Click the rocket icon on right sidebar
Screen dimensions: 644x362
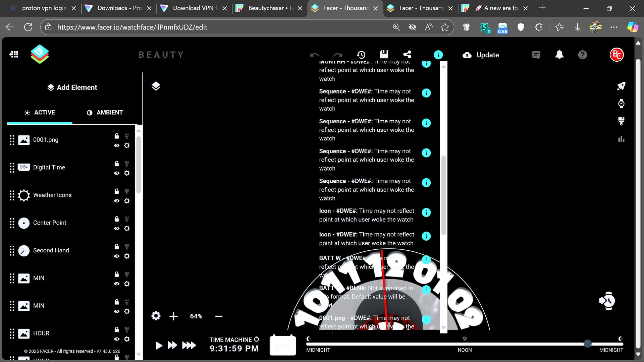(x=621, y=86)
